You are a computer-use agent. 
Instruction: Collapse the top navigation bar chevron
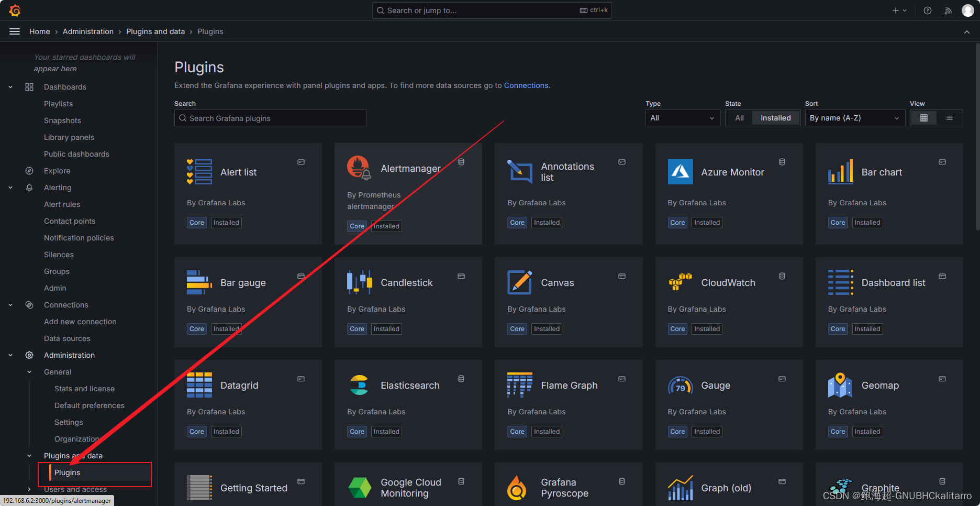click(x=967, y=32)
